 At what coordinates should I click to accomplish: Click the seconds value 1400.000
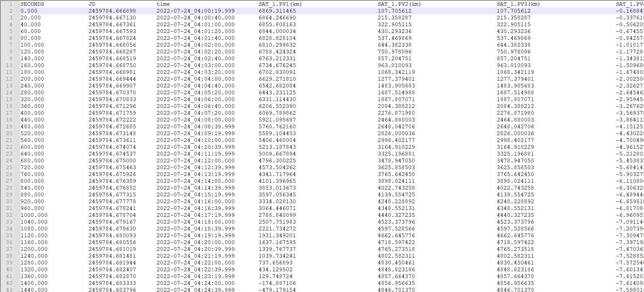(34, 283)
